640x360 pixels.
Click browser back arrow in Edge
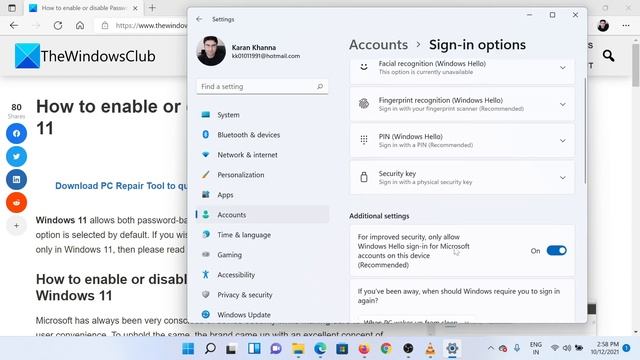pos(14,25)
